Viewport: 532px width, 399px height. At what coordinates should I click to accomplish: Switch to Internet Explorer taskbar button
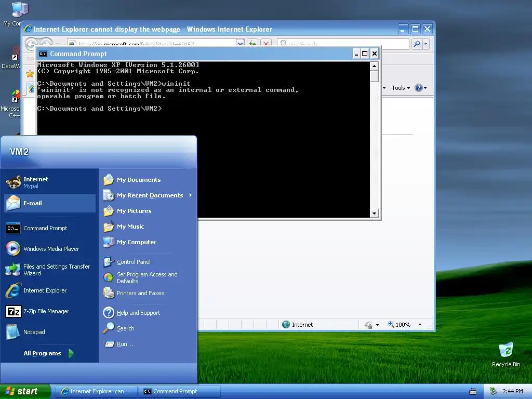point(97,391)
